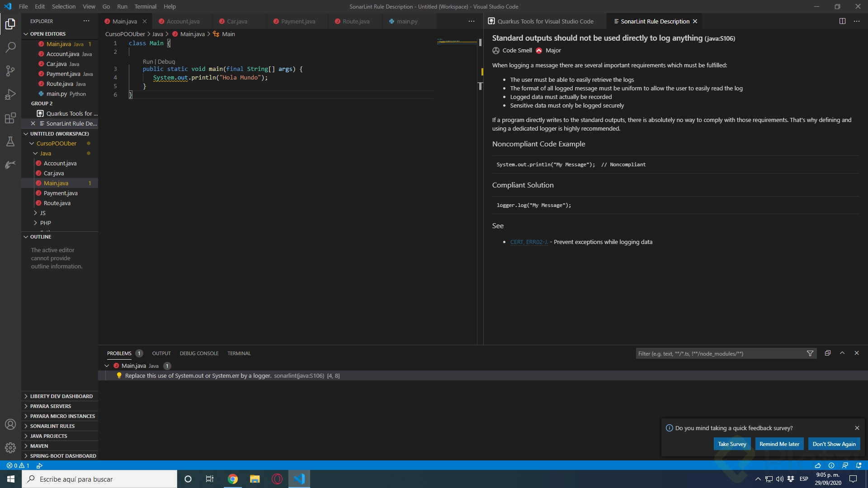
Task: Expand Payara Servers section
Action: [60, 406]
